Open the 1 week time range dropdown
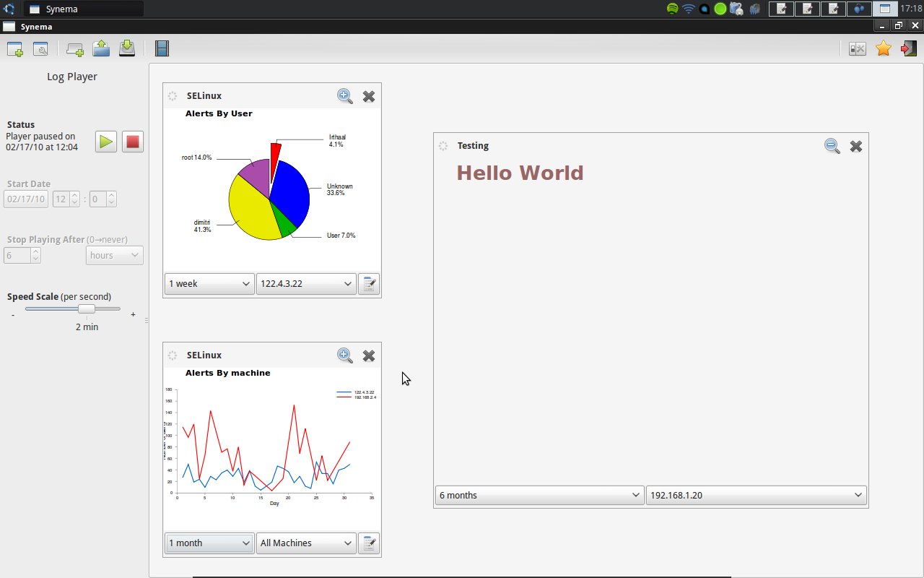 point(209,284)
